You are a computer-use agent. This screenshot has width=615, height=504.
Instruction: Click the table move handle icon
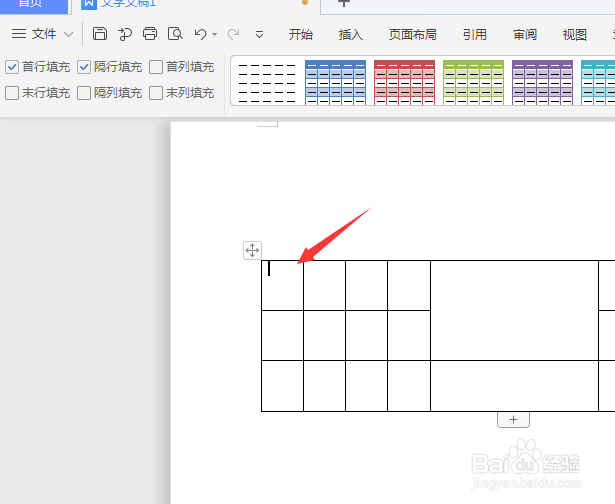[252, 250]
